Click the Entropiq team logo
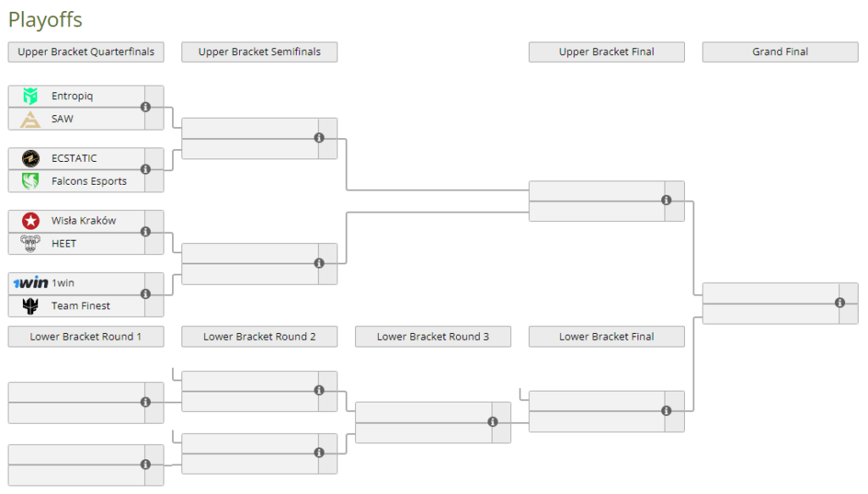This screenshot has width=868, height=494. 31,96
